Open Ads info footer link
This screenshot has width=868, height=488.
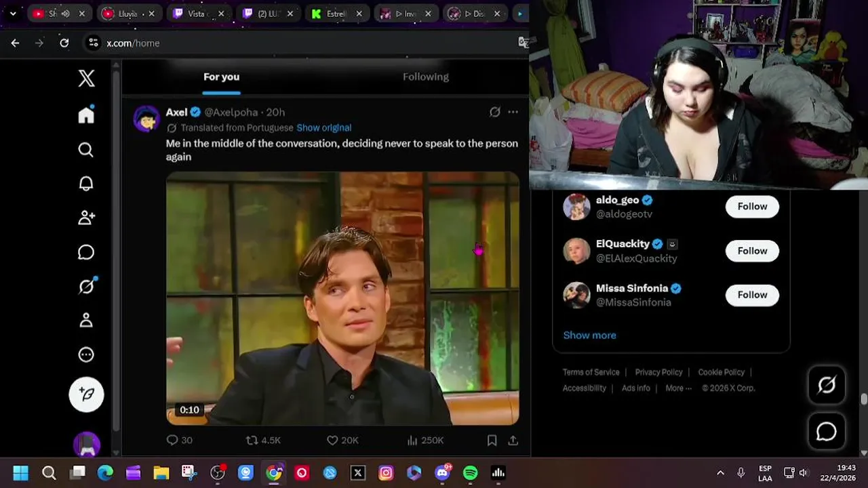pos(635,388)
